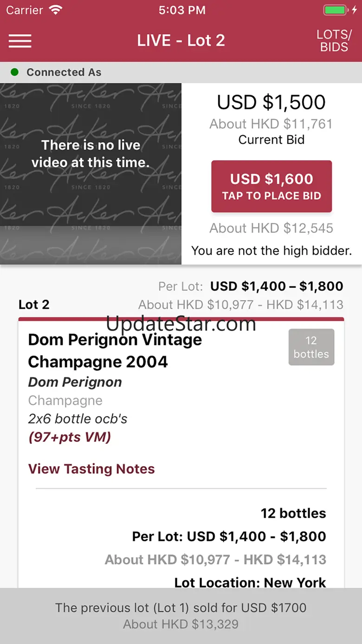Tap the Dom Perignon producer name
Screen dimensions: 362x644
tap(75, 382)
